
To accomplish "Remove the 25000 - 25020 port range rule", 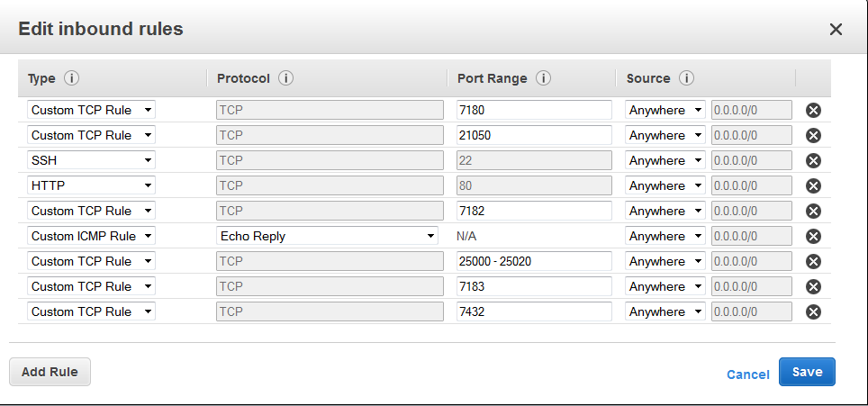I will click(x=812, y=262).
